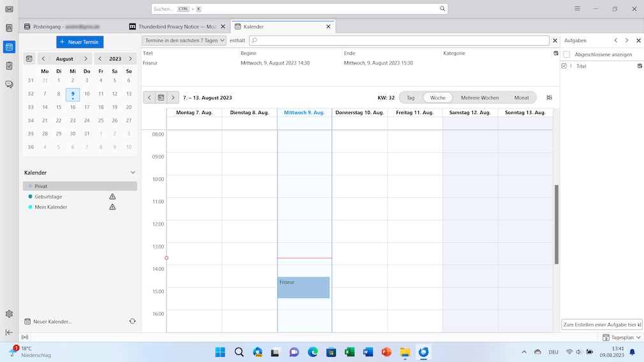Open the Address Book sidebar icon

[9, 28]
